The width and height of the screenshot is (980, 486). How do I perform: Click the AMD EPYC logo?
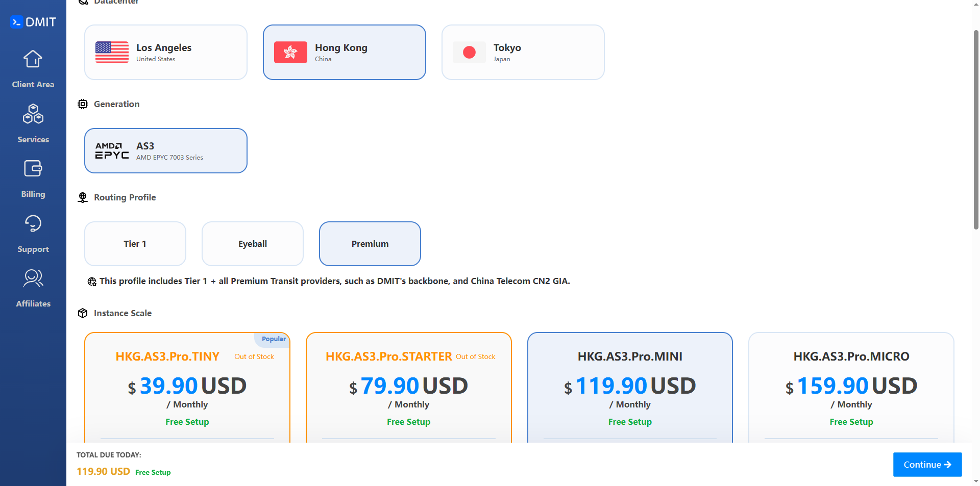pyautogui.click(x=112, y=151)
